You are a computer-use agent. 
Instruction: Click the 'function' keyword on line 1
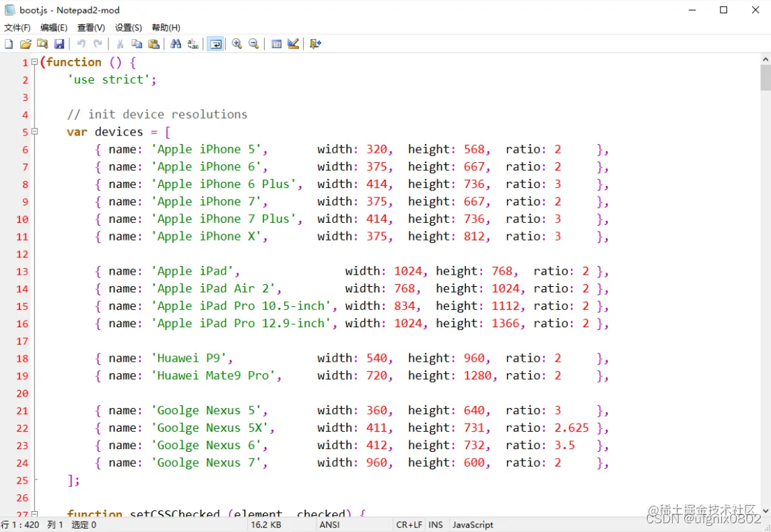pyautogui.click(x=74, y=62)
